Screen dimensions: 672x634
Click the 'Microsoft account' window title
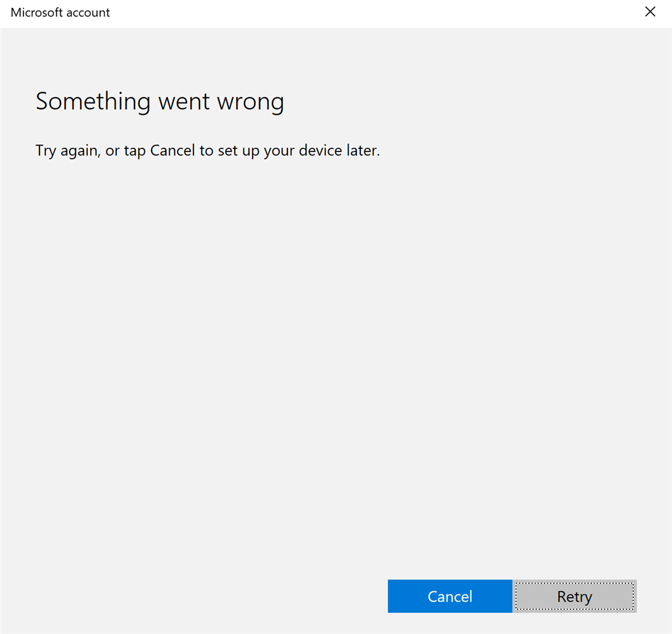coord(60,12)
